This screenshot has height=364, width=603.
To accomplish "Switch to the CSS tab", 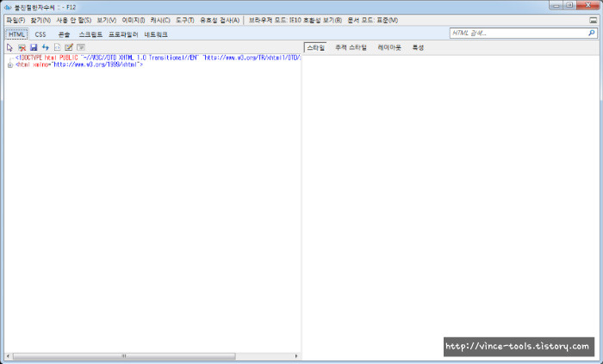I will [x=40, y=34].
